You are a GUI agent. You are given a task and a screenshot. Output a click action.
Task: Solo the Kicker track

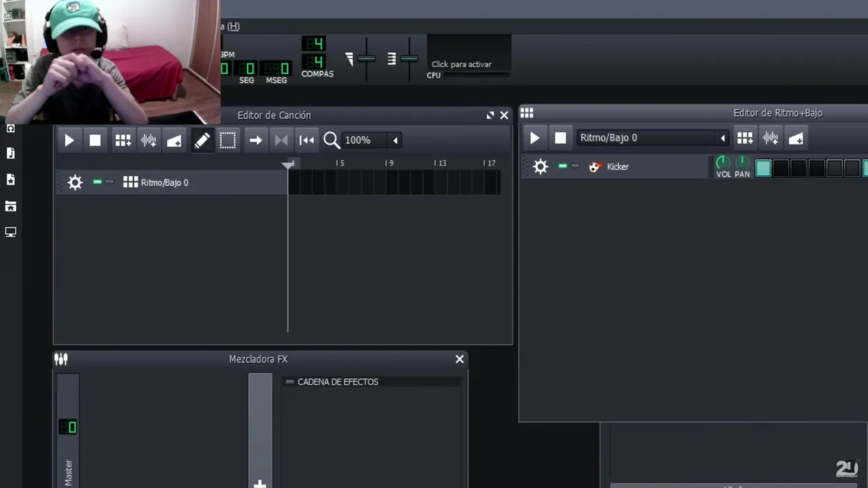575,166
